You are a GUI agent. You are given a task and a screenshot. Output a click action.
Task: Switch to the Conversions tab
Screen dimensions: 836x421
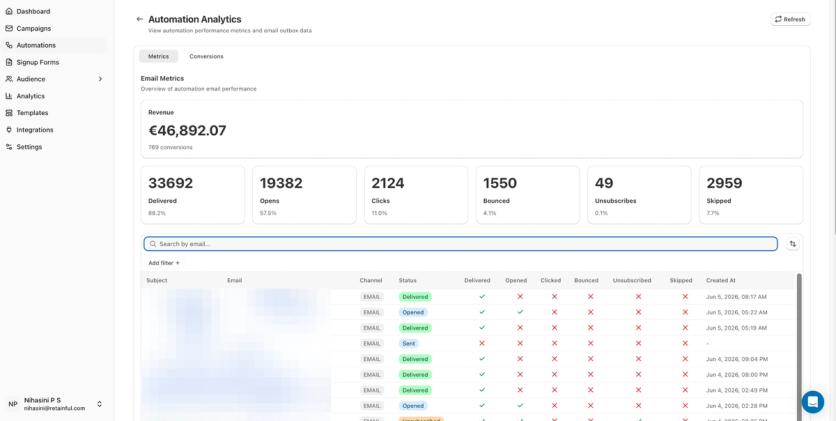point(206,56)
